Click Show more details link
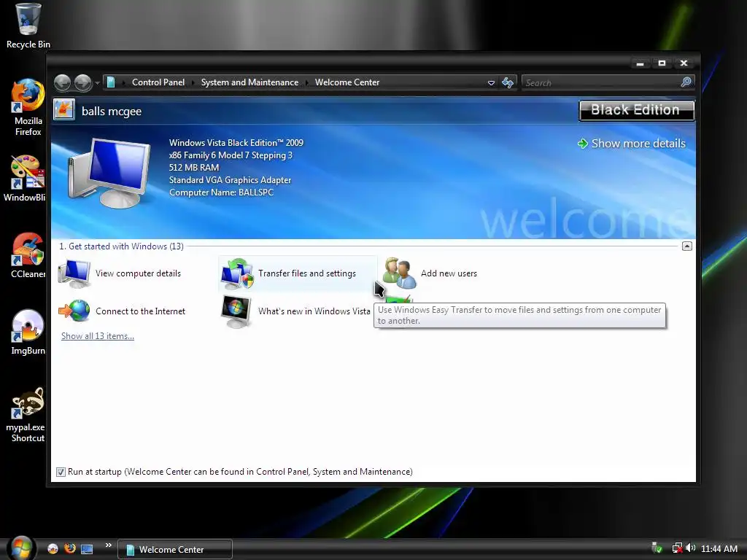747x560 pixels. (638, 144)
